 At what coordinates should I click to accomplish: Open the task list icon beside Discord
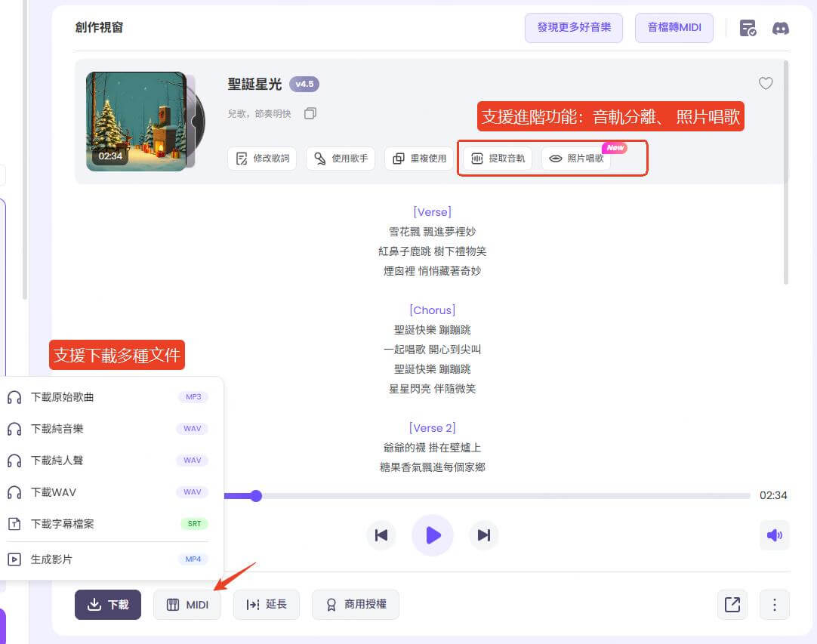(x=748, y=29)
